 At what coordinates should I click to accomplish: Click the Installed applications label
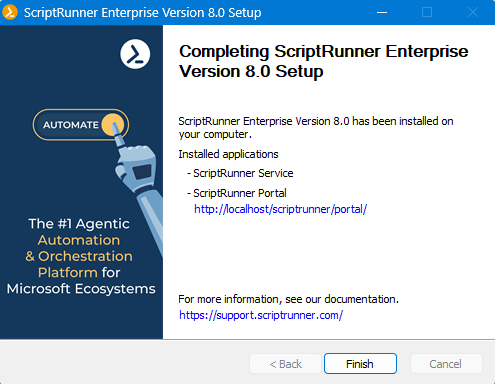228,154
